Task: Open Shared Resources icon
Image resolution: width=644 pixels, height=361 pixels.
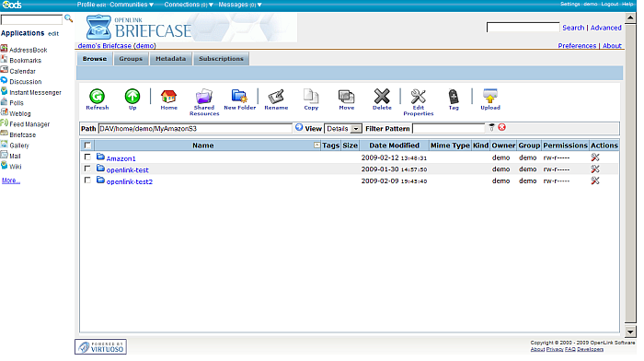Action: [204, 96]
